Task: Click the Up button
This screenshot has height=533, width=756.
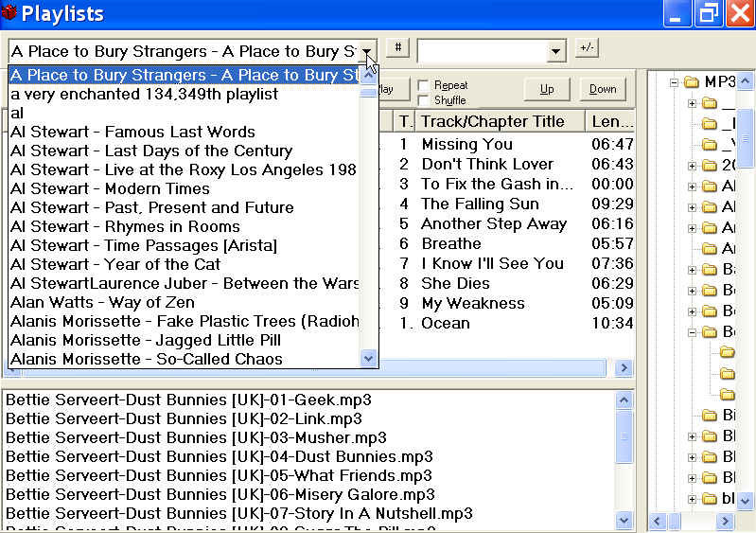Action: (546, 89)
